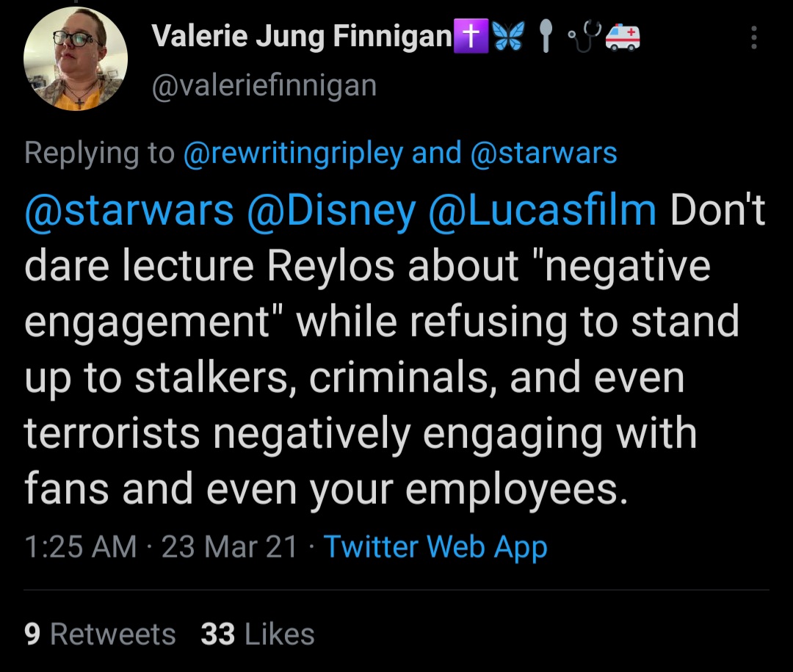This screenshot has width=793, height=672.
Task: Open @starwars in Replying to line
Action: click(543, 153)
